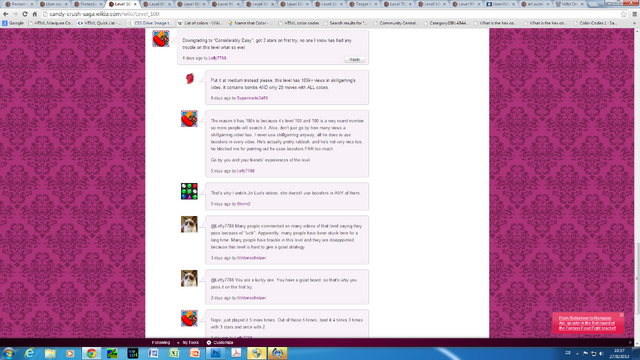Viewport: 640px width, 360px height.
Task: Open shield security icon in taskbar
Action: pos(257,353)
